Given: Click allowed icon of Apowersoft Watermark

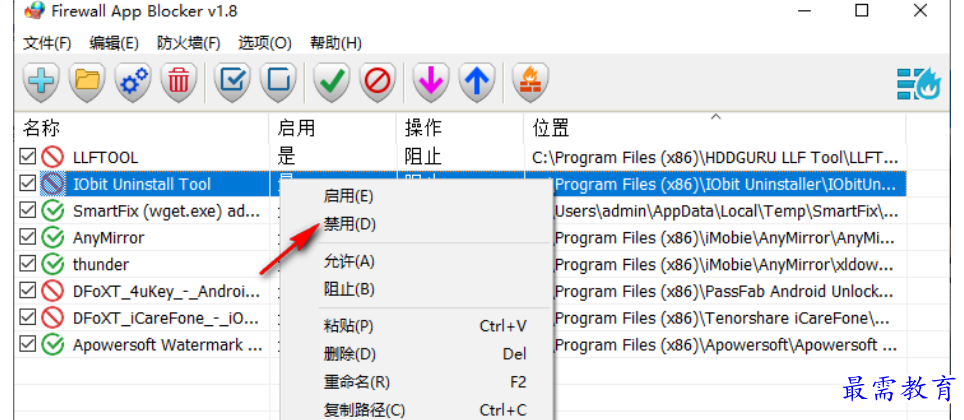Looking at the screenshot, I should coord(53,344).
